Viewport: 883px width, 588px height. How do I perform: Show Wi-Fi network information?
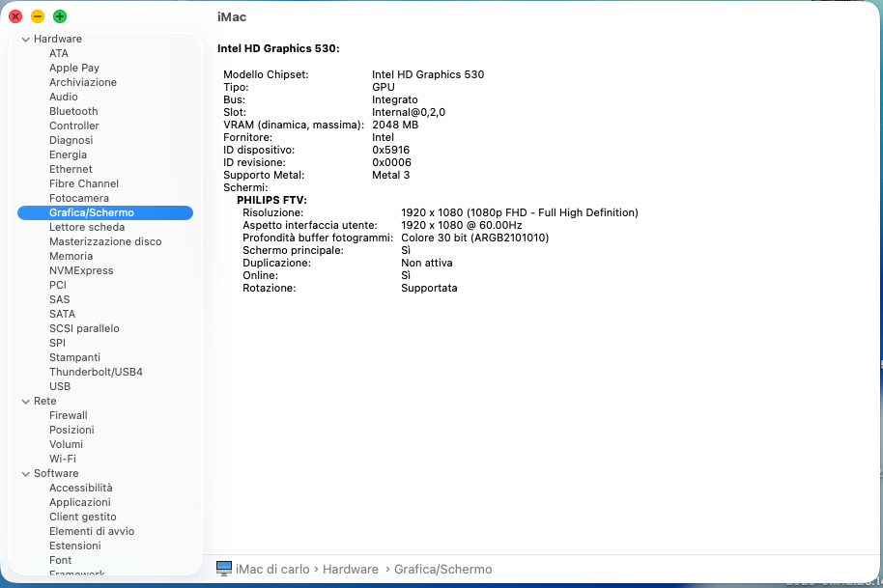[x=63, y=460]
